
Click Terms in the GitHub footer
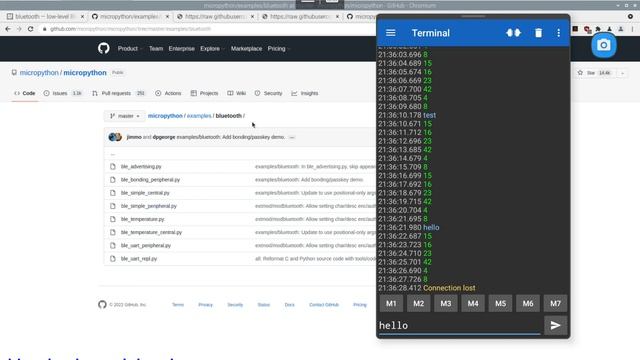178,304
